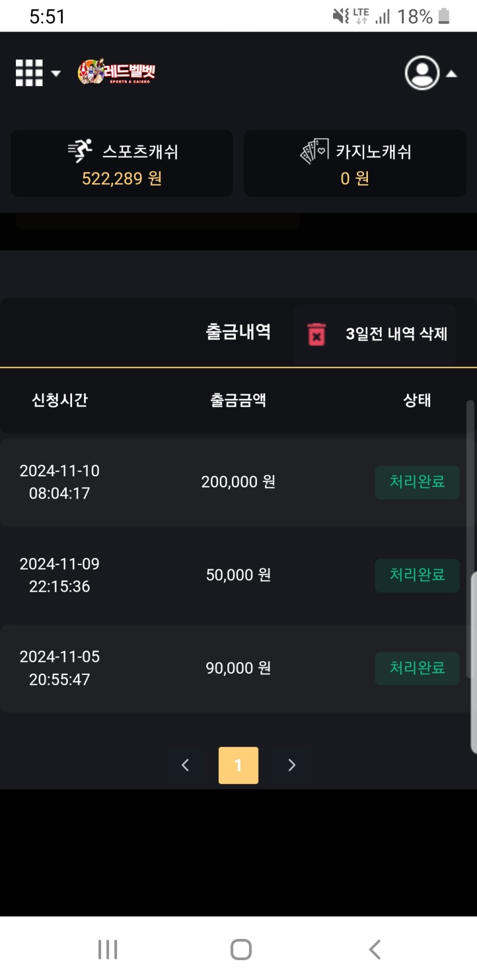This screenshot has width=477, height=980.
Task: Click 처리완료 status for 50,000 원 withdrawal
Action: (x=417, y=575)
